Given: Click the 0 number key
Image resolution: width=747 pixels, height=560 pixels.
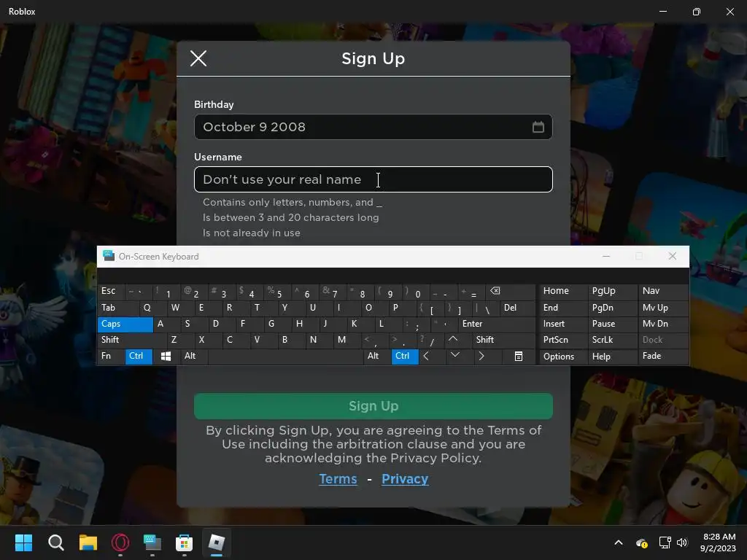Looking at the screenshot, I should [x=416, y=292].
